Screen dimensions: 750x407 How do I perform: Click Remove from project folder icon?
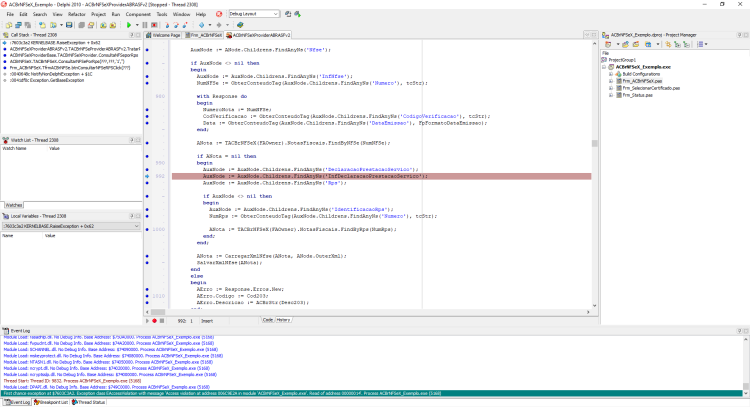tap(636, 44)
